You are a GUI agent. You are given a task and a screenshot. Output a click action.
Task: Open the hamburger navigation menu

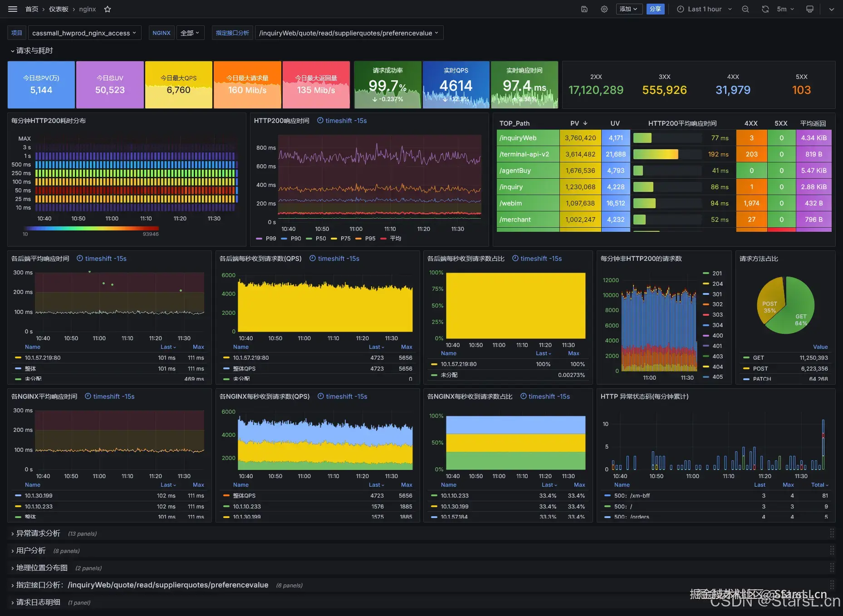[13, 9]
